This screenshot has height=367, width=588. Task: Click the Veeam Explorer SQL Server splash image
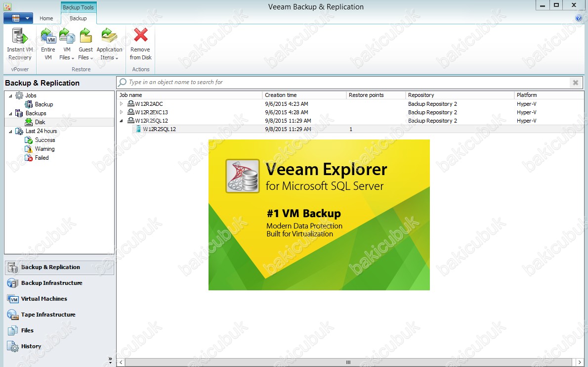pos(319,215)
